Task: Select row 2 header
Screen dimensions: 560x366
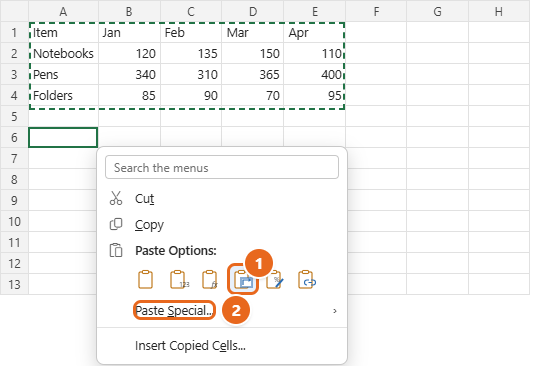Action: coord(14,54)
